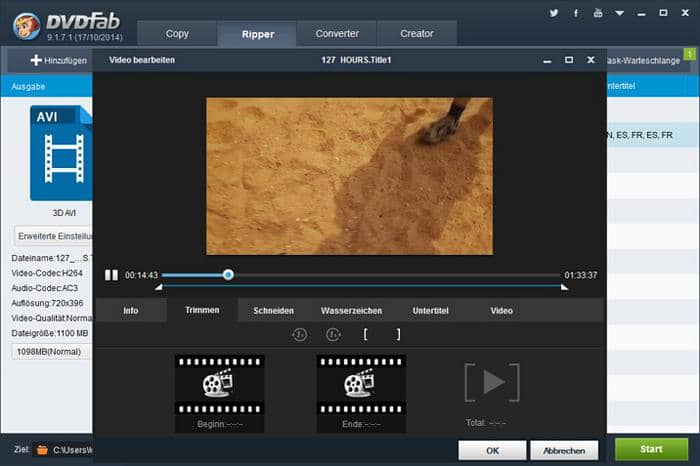Open the Info tab

(x=131, y=311)
